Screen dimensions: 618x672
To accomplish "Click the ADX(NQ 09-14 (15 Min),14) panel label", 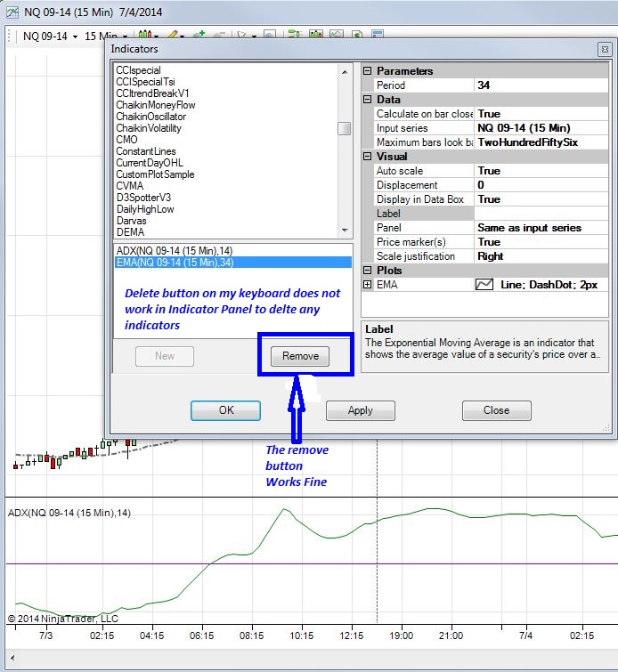I will pyautogui.click(x=69, y=513).
